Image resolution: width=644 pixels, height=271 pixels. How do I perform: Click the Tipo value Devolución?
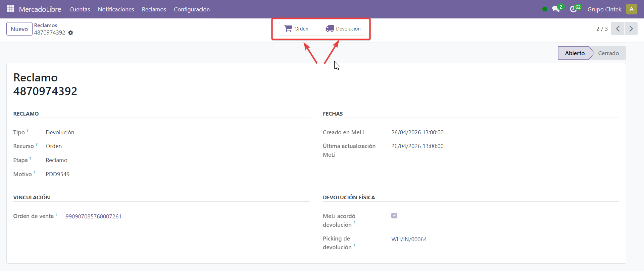point(60,132)
